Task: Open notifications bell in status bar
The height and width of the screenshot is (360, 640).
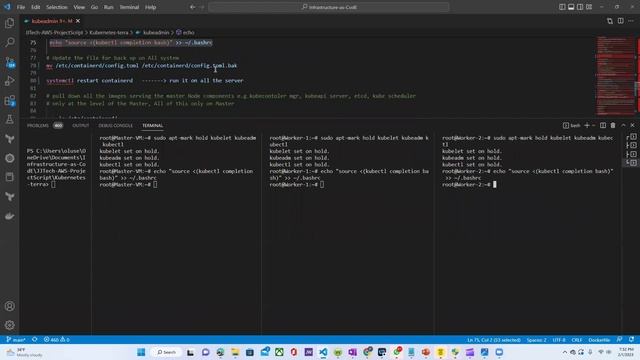Action: pos(631,340)
